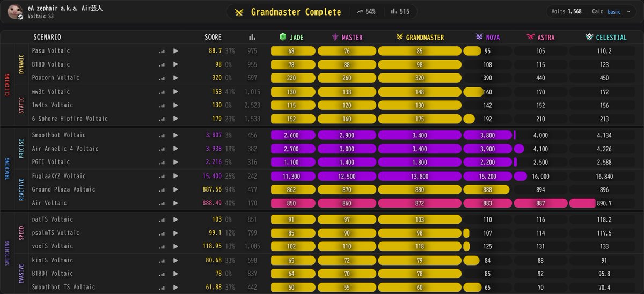Open leaderboard bars icon for ww3t Voltaic
The height and width of the screenshot is (294, 644).
(x=162, y=92)
